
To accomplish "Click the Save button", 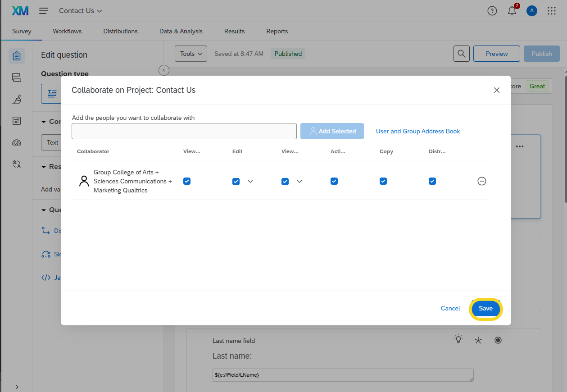I will click(x=485, y=309).
